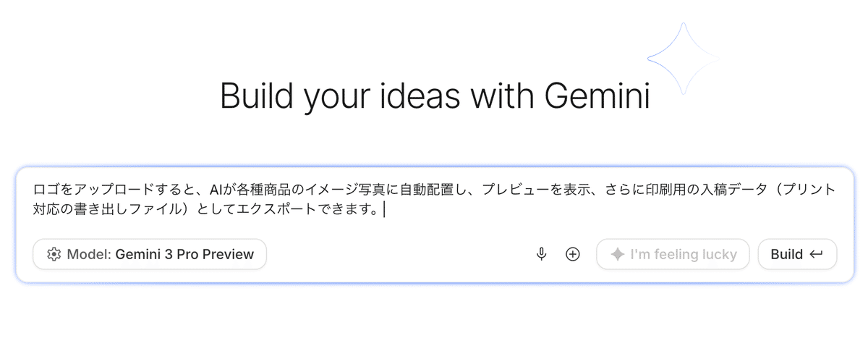Image resolution: width=868 pixels, height=346 pixels.
Task: Click the first line of the Japanese prompt
Action: point(434,190)
